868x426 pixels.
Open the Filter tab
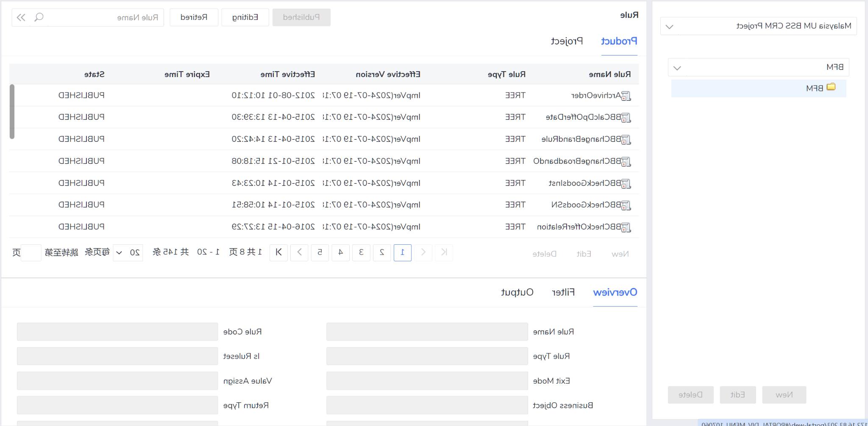[563, 293]
